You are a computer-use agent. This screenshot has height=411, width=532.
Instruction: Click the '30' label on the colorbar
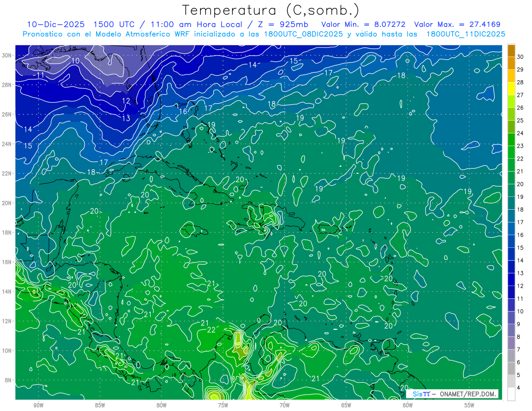tap(520, 57)
